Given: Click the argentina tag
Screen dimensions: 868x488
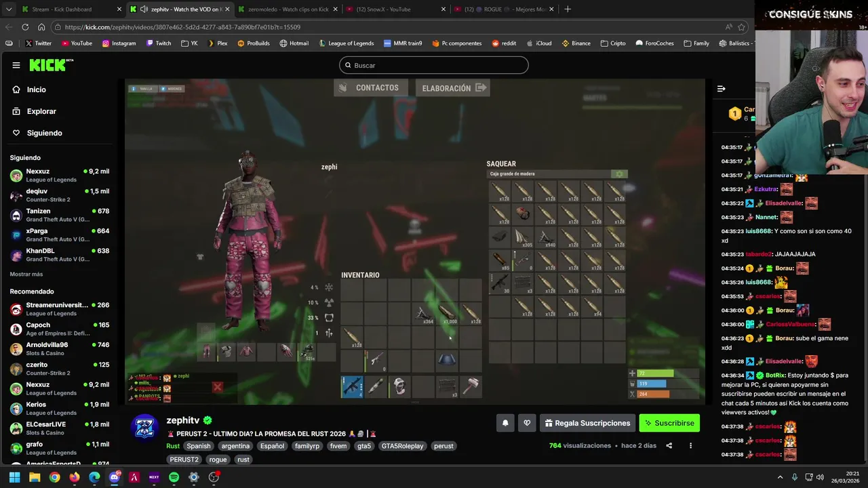Looking at the screenshot, I should tap(235, 446).
